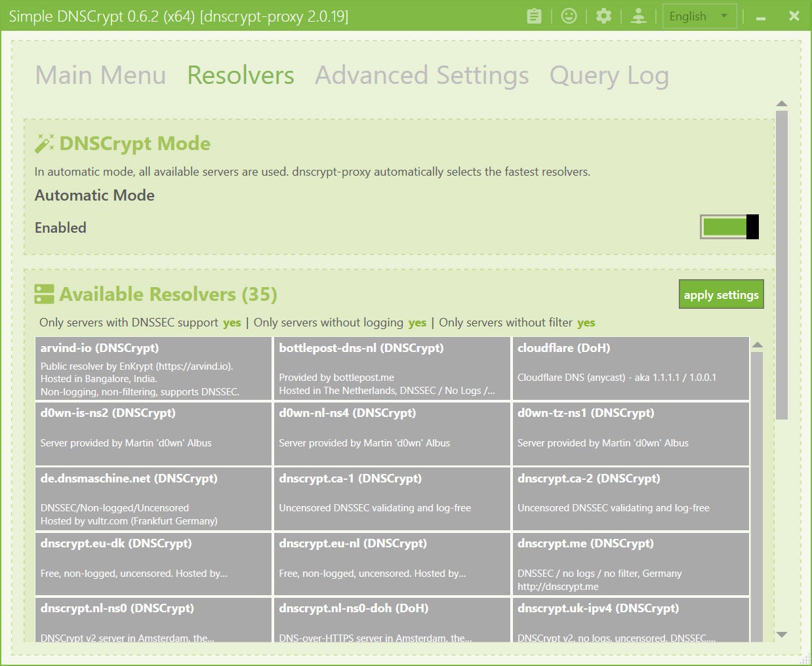Minimize the Simple DNSCrypt window

(761, 18)
